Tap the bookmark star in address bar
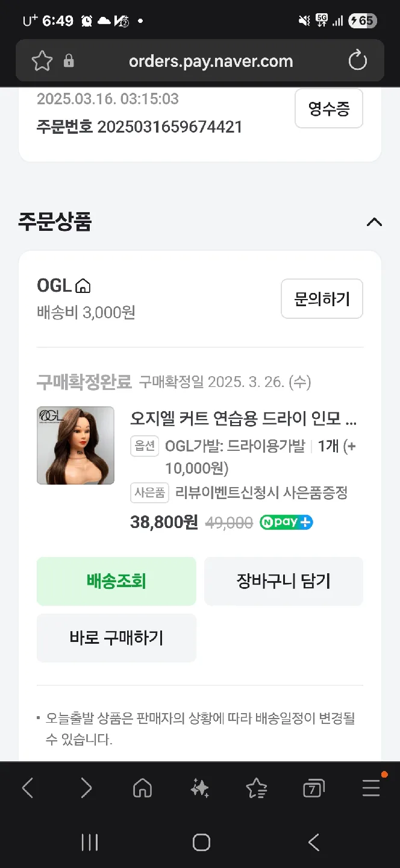The height and width of the screenshot is (868, 400). [x=42, y=61]
